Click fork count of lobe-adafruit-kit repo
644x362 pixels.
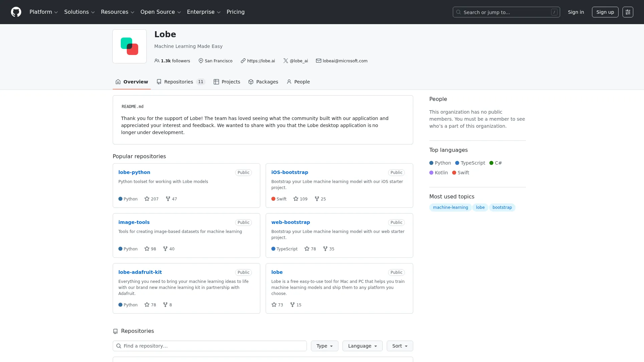167,305
